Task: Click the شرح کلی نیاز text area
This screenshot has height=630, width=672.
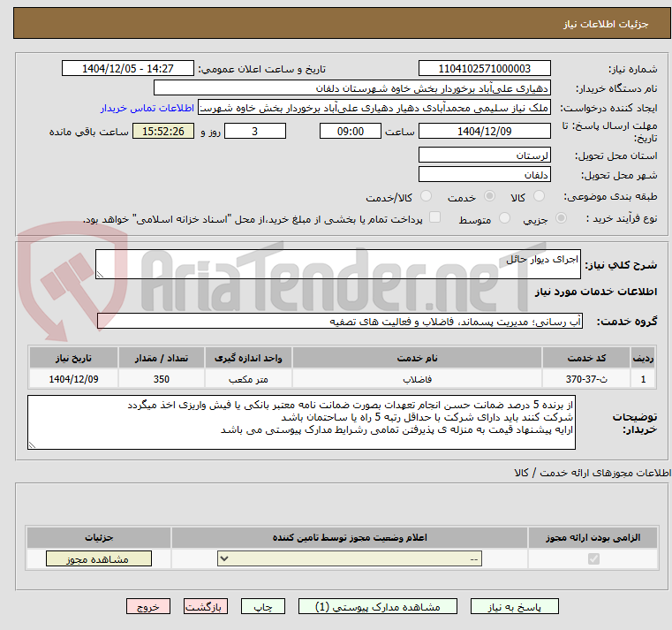Action: [x=338, y=264]
